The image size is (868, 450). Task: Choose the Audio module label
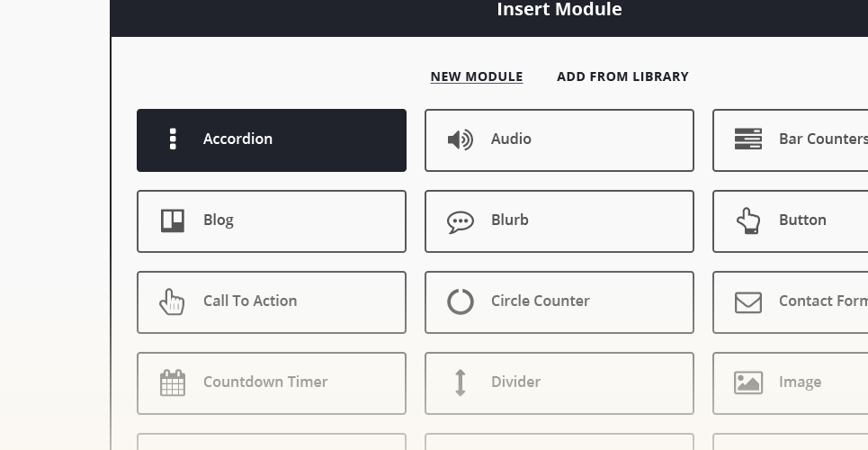click(x=510, y=139)
